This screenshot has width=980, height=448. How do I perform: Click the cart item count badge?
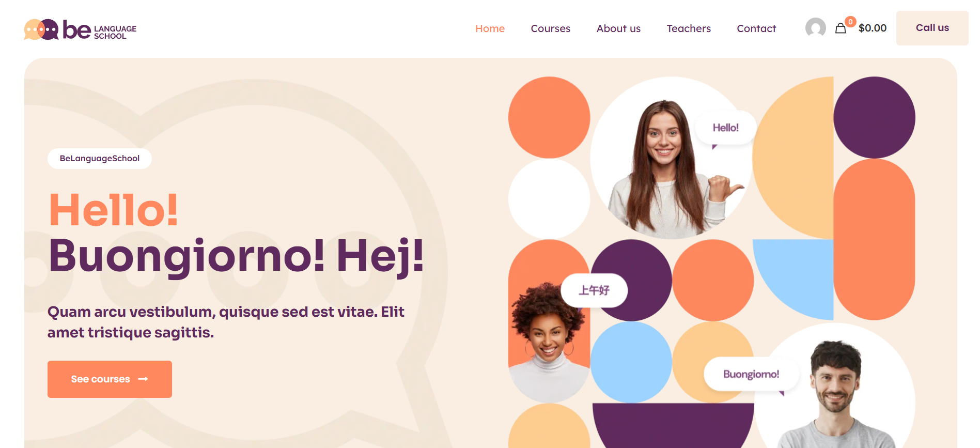850,22
